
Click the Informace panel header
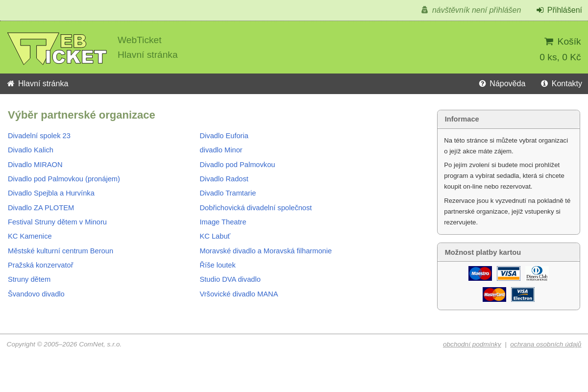click(509, 119)
